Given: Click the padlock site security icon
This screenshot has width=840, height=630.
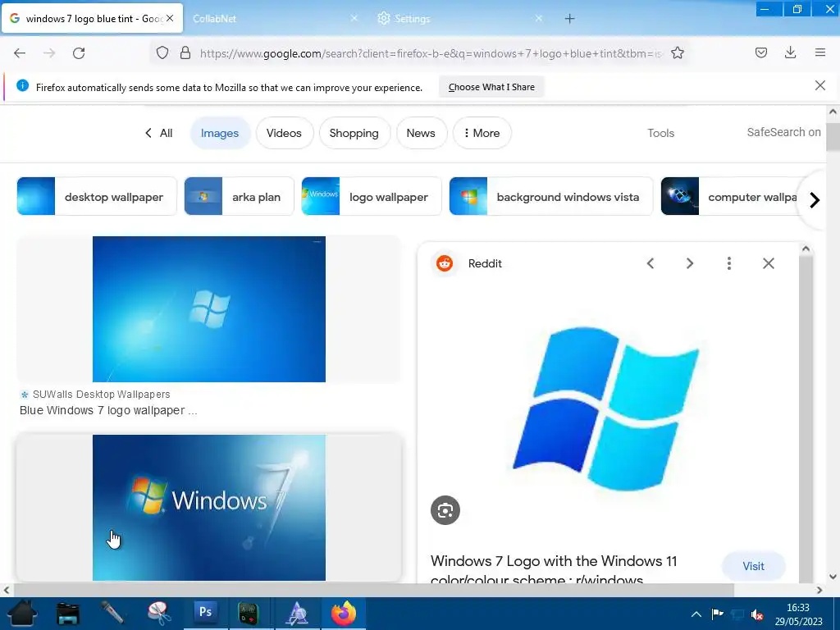Looking at the screenshot, I should pyautogui.click(x=185, y=52).
